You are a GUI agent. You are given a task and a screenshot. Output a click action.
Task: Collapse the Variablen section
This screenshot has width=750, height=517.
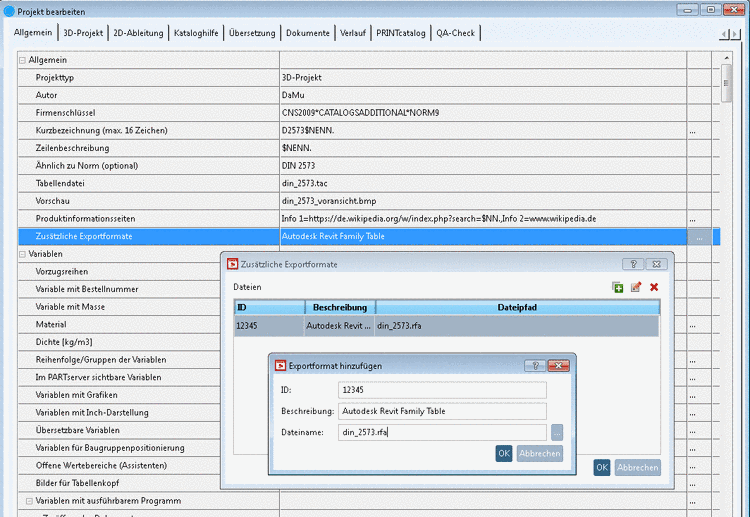tap(22, 254)
